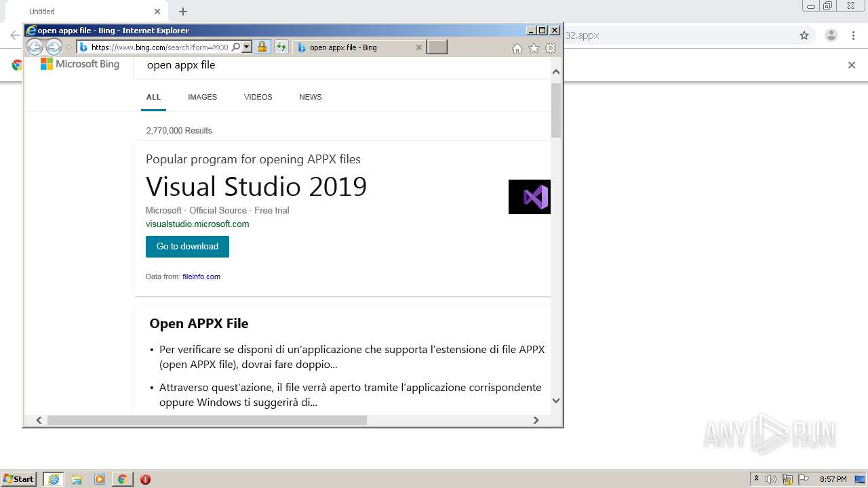Bookmark the page with Chrome's star icon
The width and height of the screenshot is (868, 488).
pyautogui.click(x=804, y=35)
